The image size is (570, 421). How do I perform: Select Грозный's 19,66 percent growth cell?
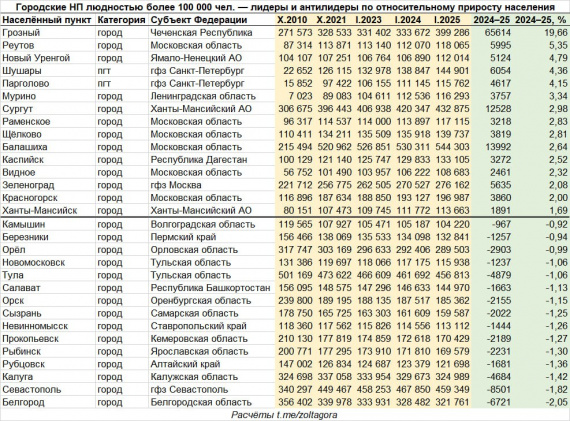(556, 33)
